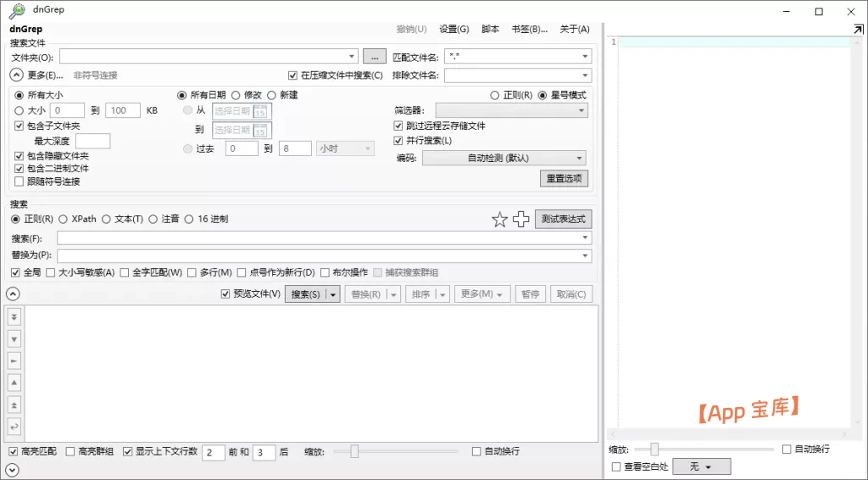The width and height of the screenshot is (868, 480).
Task: Click the return arrow icon in results sidebar
Action: click(14, 427)
